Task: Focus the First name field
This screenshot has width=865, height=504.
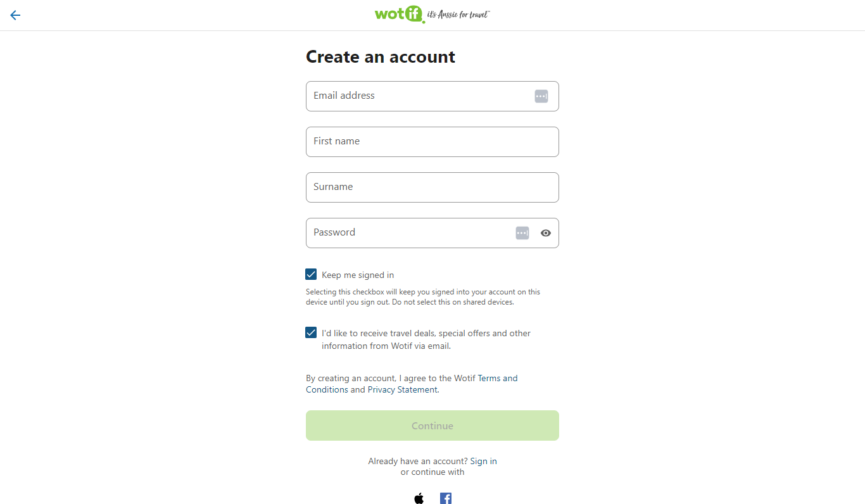Action: tap(432, 142)
